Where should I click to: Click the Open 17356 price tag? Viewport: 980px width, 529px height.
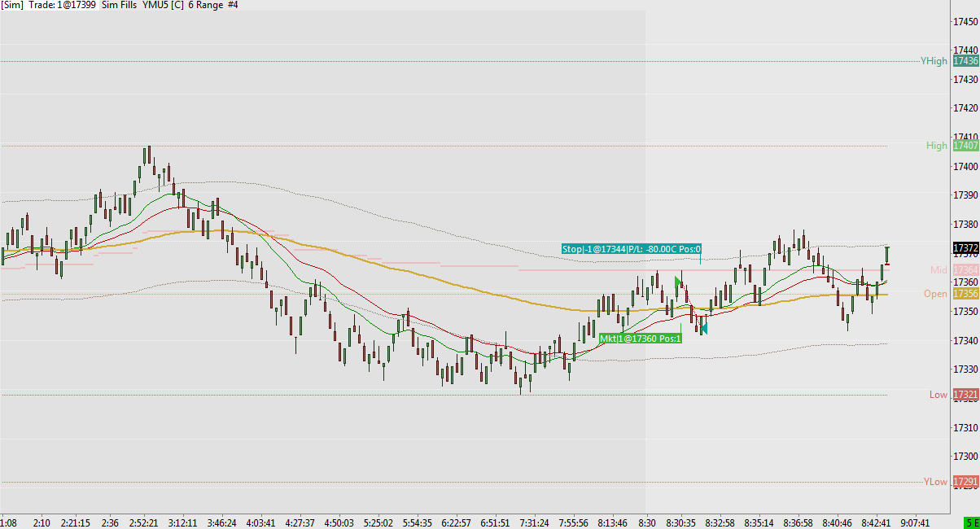click(965, 294)
